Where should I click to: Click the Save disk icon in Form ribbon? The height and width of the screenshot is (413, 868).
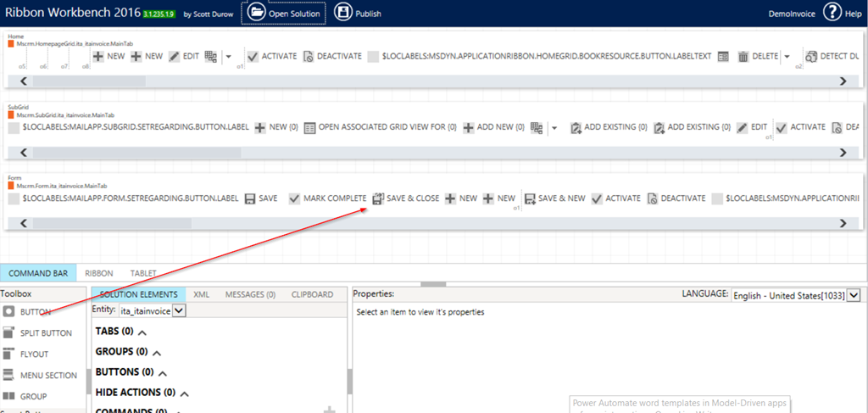(x=251, y=198)
